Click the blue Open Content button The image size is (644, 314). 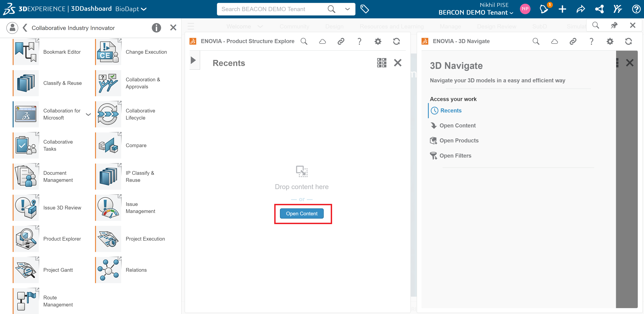pyautogui.click(x=302, y=214)
